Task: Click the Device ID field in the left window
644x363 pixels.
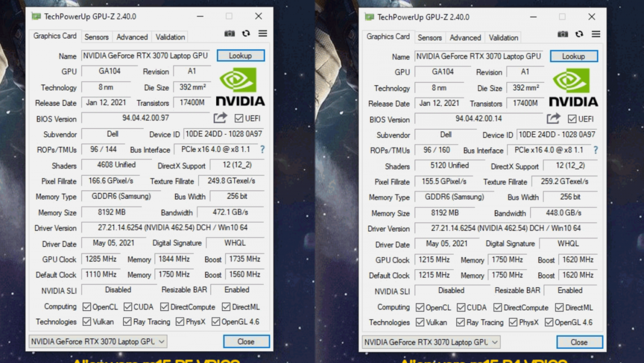Action: 224,134
